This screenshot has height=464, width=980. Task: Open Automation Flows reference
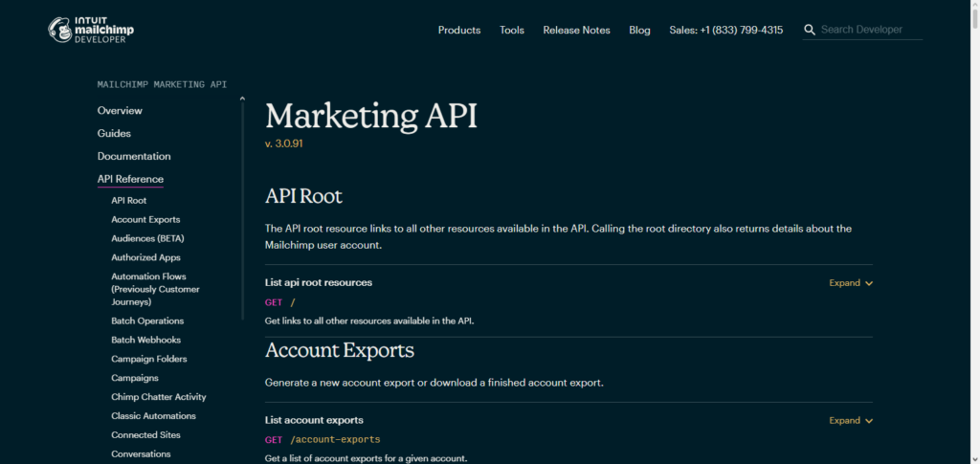click(x=156, y=289)
